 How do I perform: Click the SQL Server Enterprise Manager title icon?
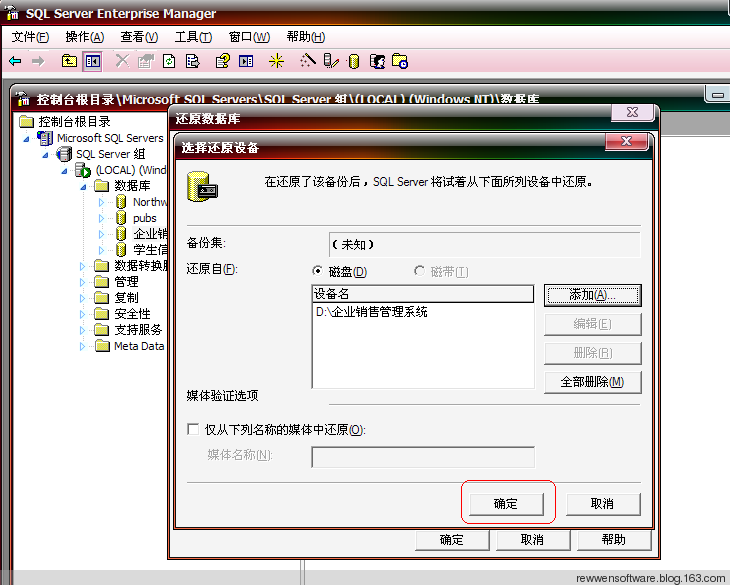(12, 12)
